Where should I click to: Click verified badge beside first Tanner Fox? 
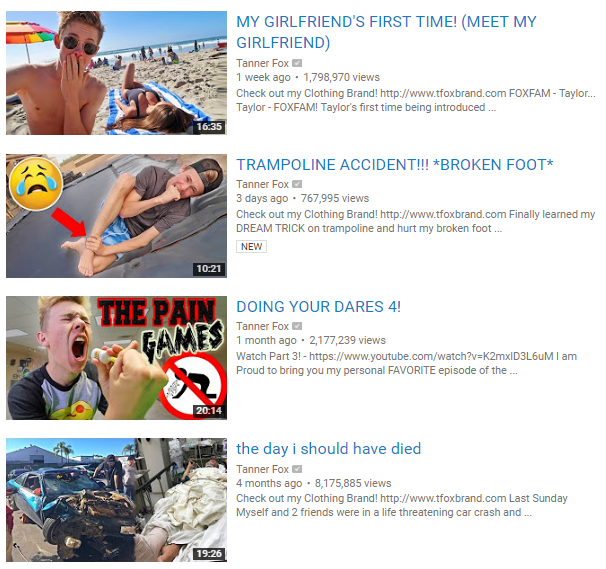pos(297,63)
